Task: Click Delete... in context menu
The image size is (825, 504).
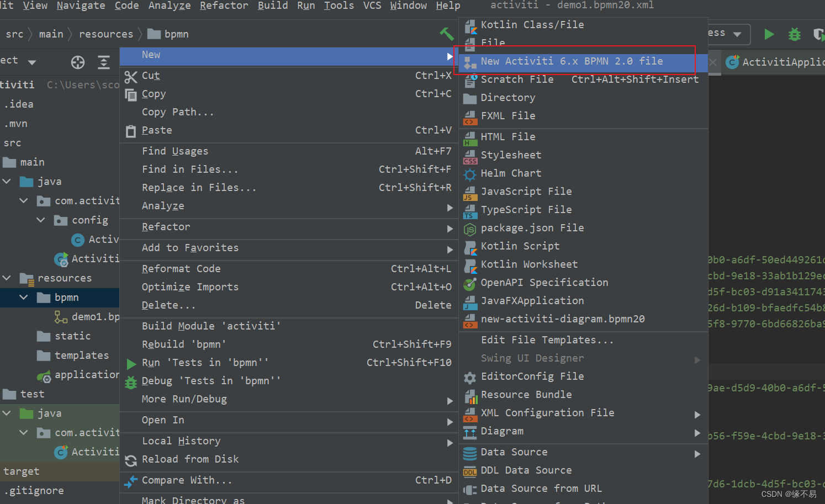Action: (x=288, y=305)
